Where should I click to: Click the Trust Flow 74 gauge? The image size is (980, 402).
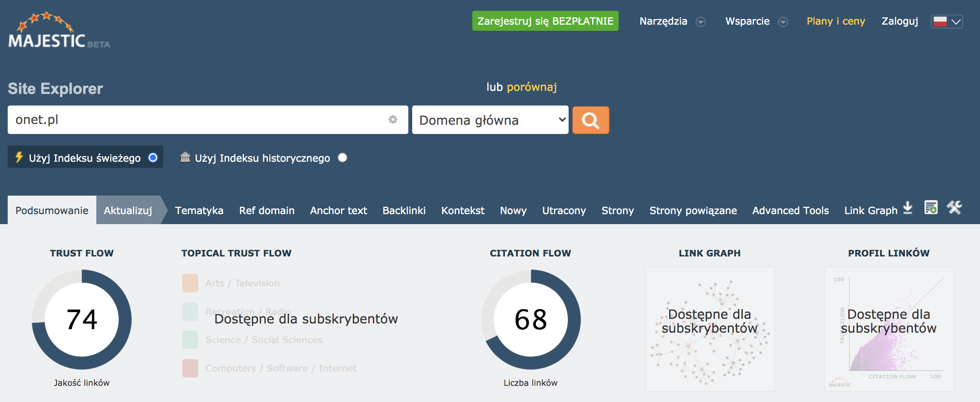click(x=82, y=319)
